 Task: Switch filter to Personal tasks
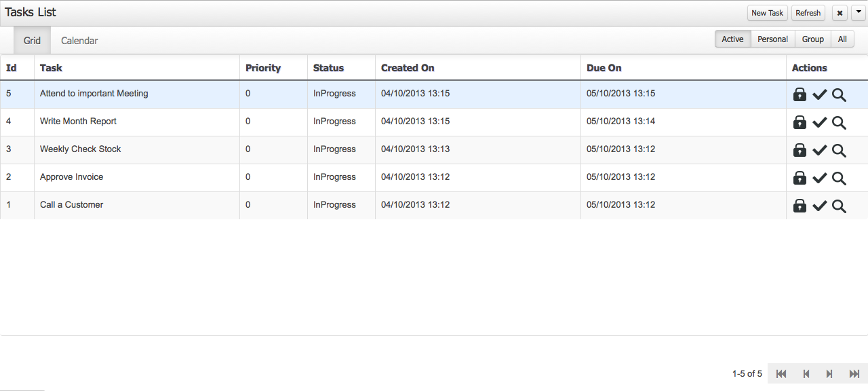(x=772, y=39)
